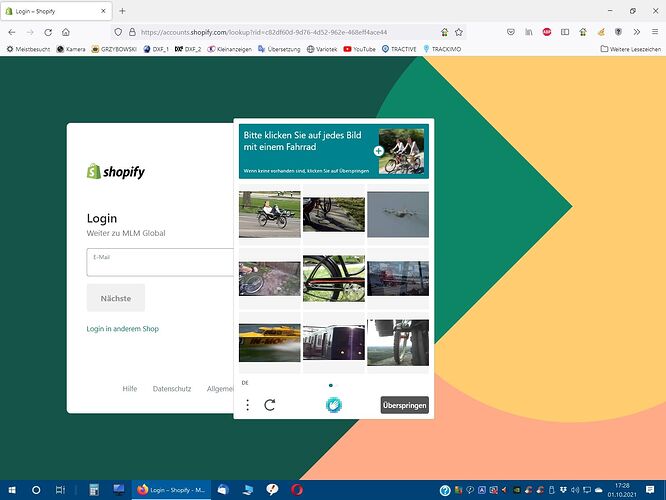Click the red Adblock Plus icon

pos(547,32)
